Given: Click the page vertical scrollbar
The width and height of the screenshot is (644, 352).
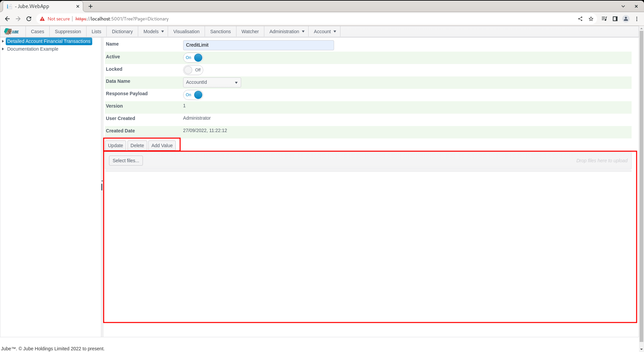Looking at the screenshot, I should click(x=641, y=186).
